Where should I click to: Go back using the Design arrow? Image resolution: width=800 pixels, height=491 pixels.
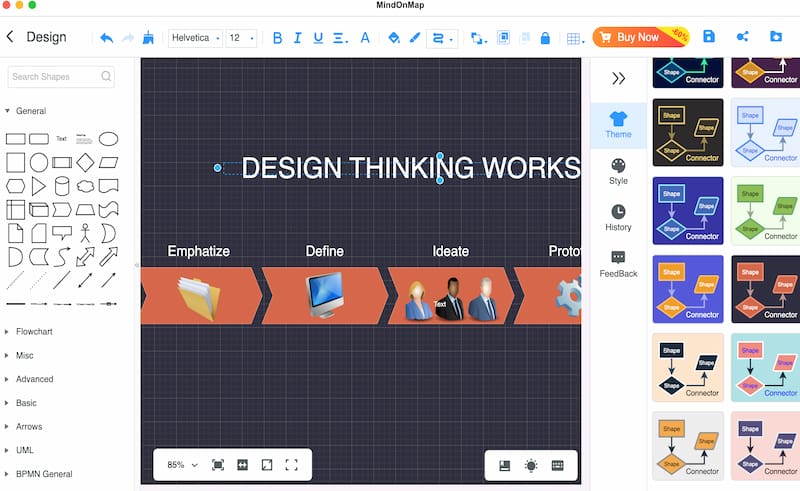(x=10, y=37)
